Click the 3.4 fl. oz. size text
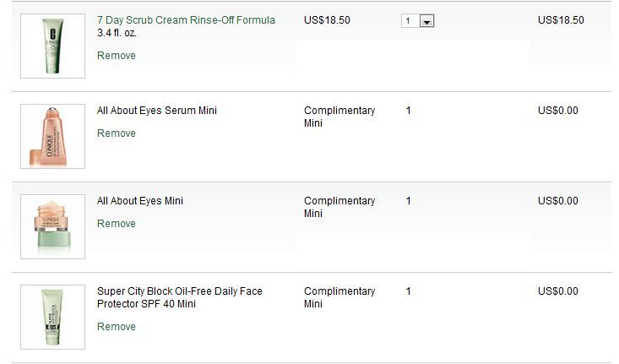This screenshot has width=619, height=364. point(117,34)
